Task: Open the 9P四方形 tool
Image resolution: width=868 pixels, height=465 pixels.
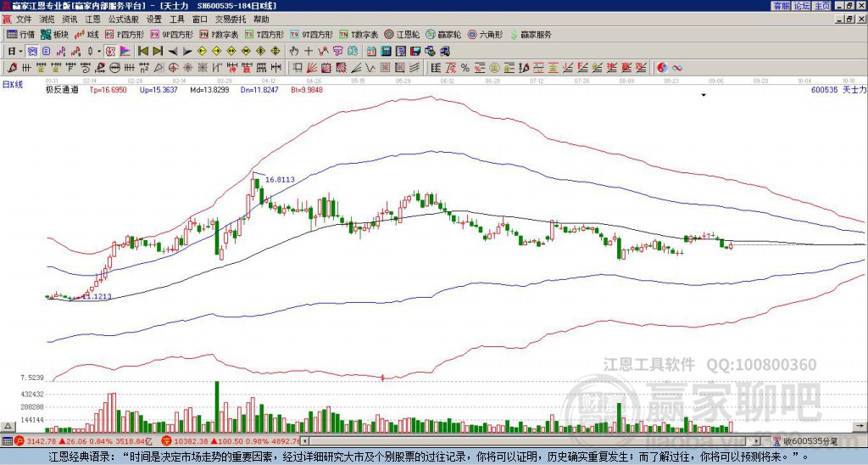Action: click(171, 34)
